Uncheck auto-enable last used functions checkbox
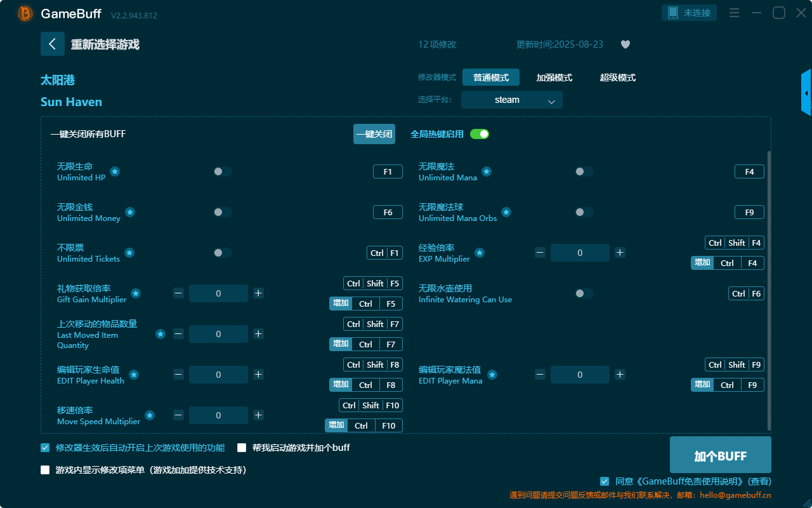The image size is (812, 508). 45,448
